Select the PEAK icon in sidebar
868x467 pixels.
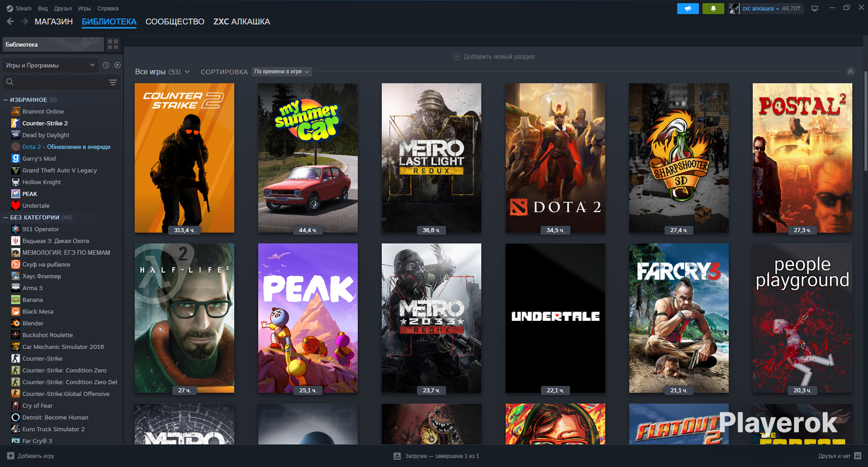[15, 194]
